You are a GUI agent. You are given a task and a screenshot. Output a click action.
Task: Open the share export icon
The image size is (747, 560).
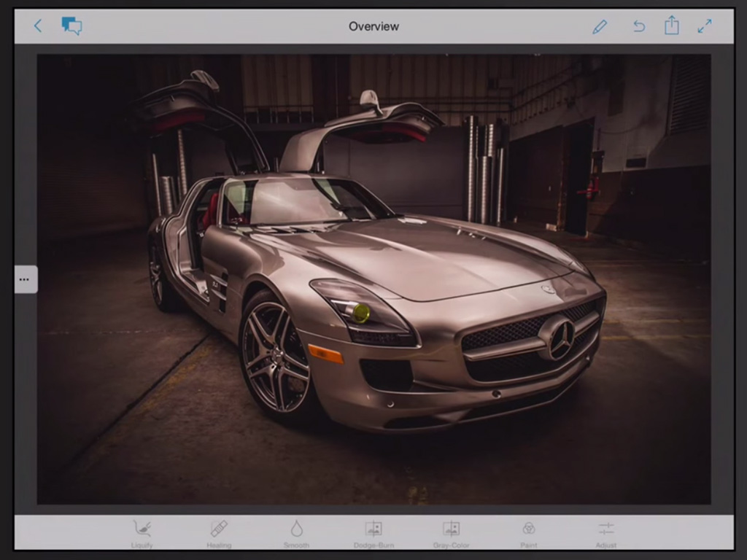(x=671, y=26)
